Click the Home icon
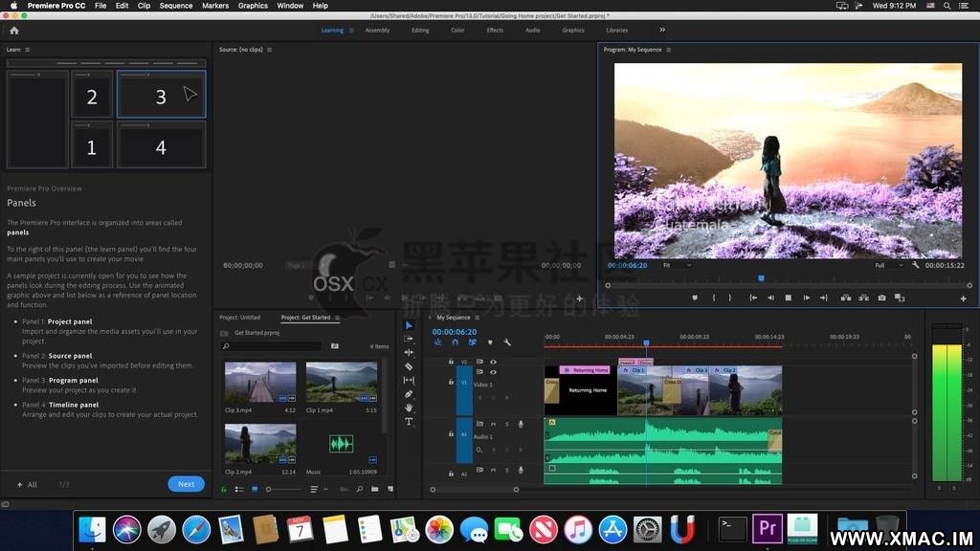This screenshot has height=551, width=980. click(x=14, y=31)
